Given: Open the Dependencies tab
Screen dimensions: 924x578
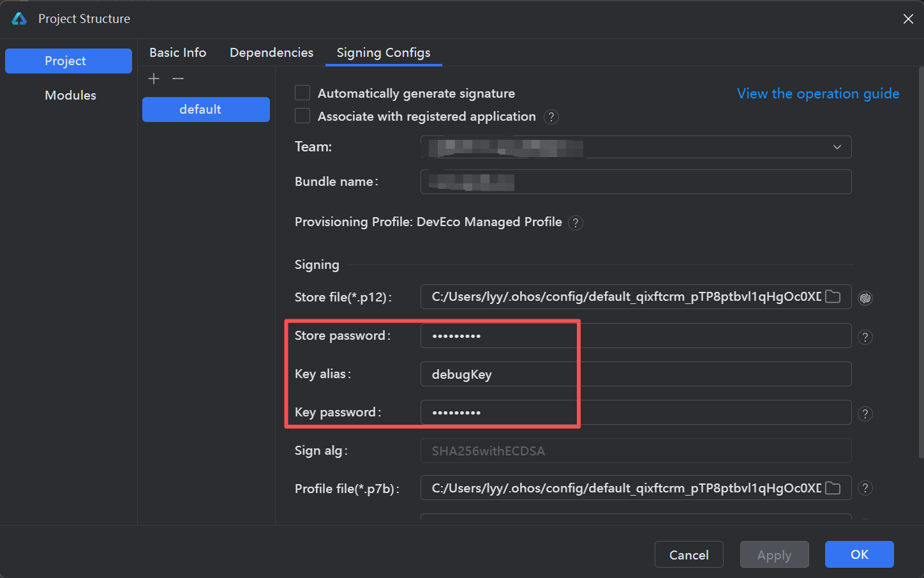Looking at the screenshot, I should pos(271,52).
